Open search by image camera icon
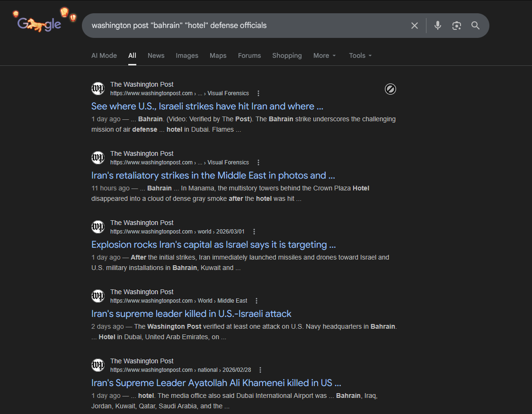Image resolution: width=532 pixels, height=414 pixels. click(x=457, y=26)
